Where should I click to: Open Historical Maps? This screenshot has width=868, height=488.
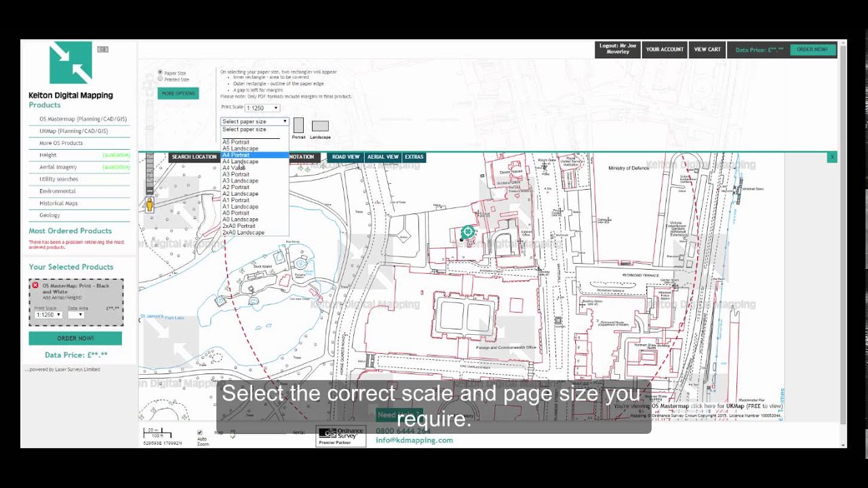tap(58, 203)
